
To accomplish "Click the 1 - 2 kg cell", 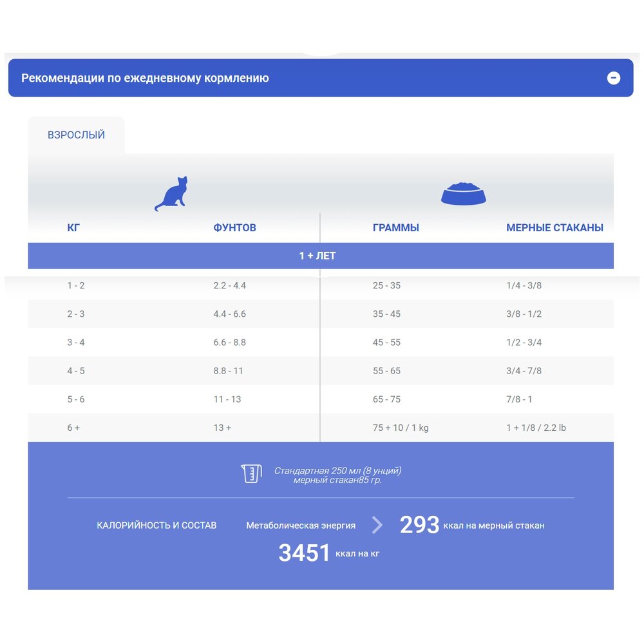I will click(76, 285).
